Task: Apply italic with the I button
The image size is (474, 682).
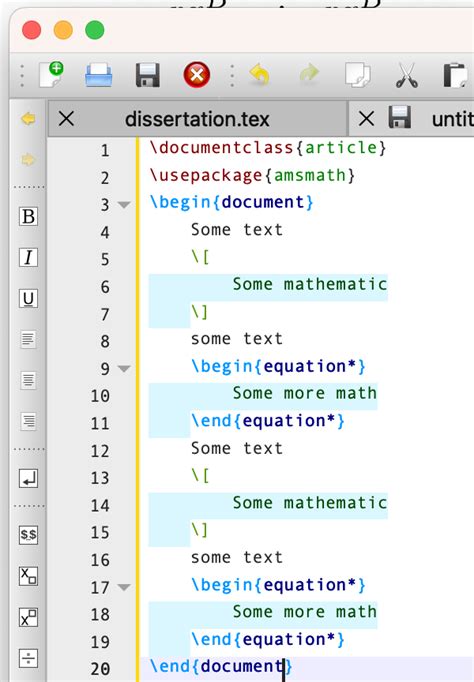Action: (28, 257)
